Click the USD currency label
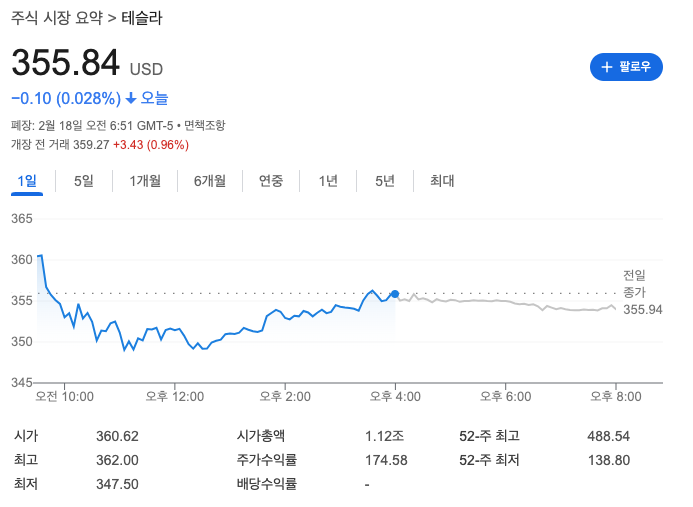693x507 pixels. pyautogui.click(x=146, y=69)
